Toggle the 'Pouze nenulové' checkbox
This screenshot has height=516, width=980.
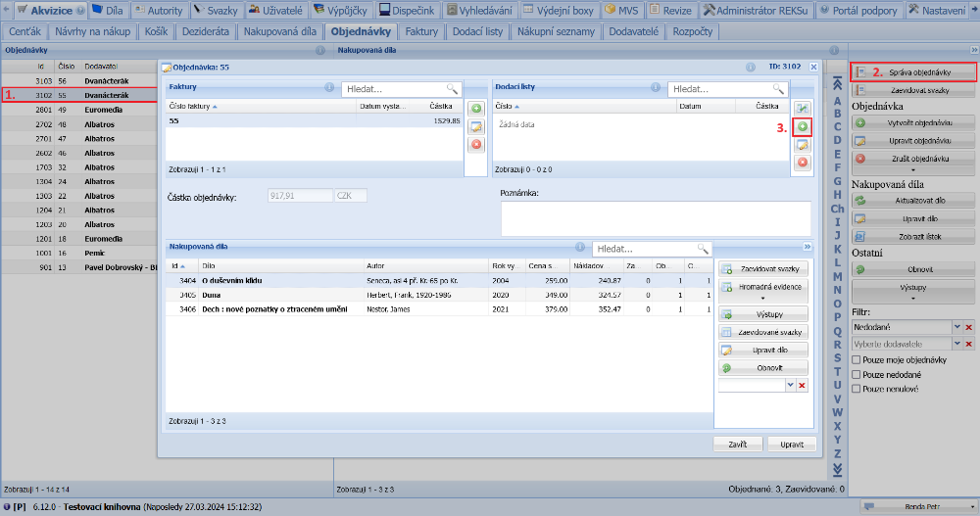857,389
